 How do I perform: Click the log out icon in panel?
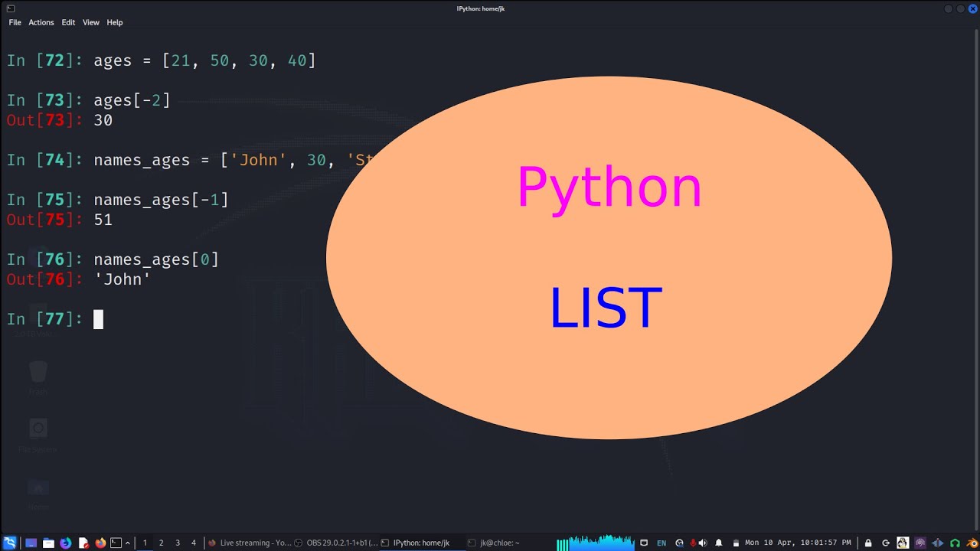tap(886, 543)
